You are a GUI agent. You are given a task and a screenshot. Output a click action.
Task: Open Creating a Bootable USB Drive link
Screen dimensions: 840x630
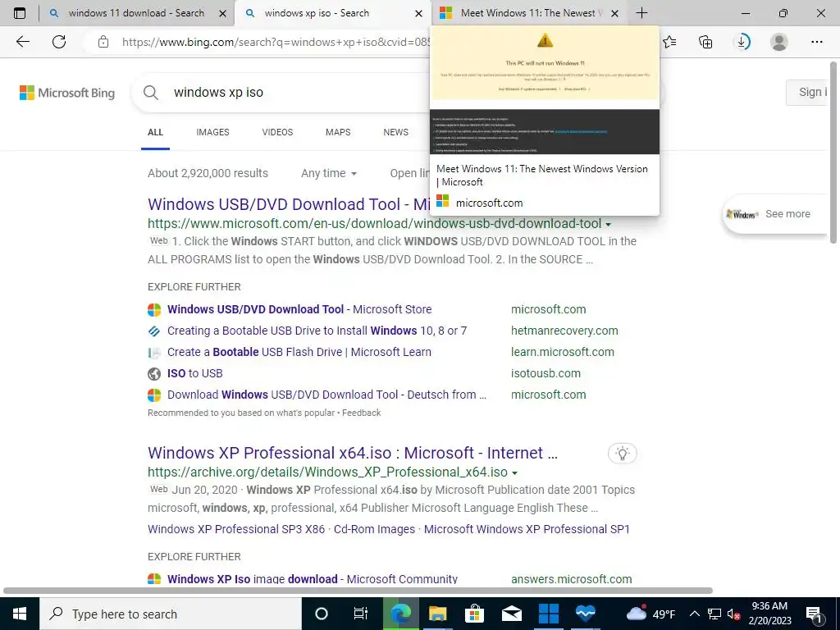[317, 331]
